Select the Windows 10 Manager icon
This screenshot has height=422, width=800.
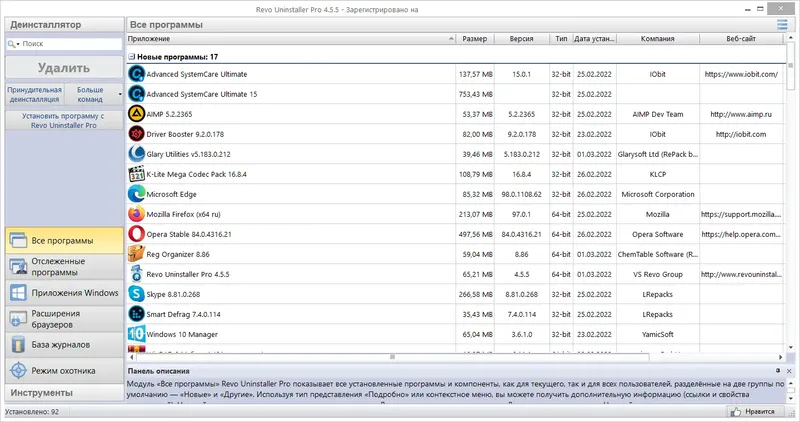[x=136, y=334]
